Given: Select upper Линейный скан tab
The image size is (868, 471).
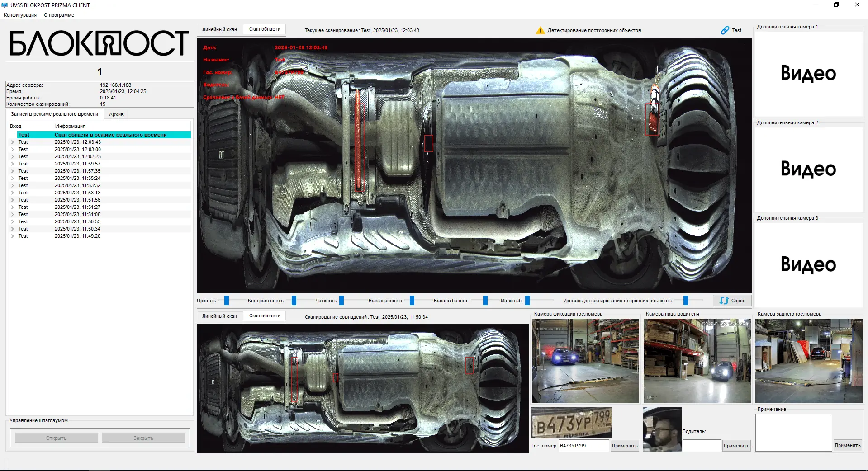Looking at the screenshot, I should (x=219, y=29).
